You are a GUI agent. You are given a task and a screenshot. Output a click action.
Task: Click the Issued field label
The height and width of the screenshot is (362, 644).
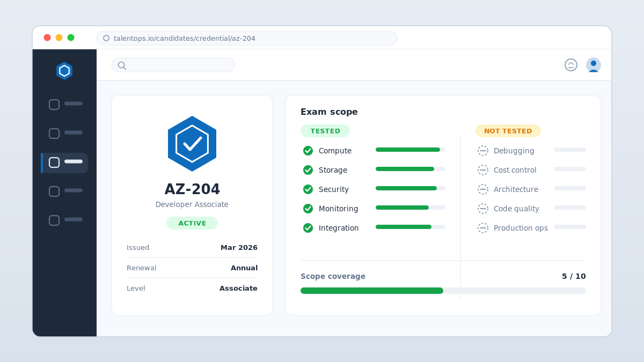(x=138, y=248)
